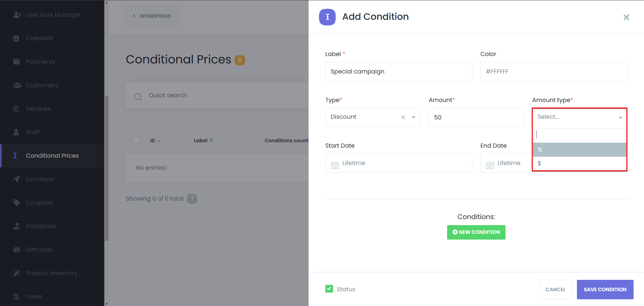The image size is (644, 306).
Task: Click the Customers group icon
Action: pyautogui.click(x=17, y=85)
